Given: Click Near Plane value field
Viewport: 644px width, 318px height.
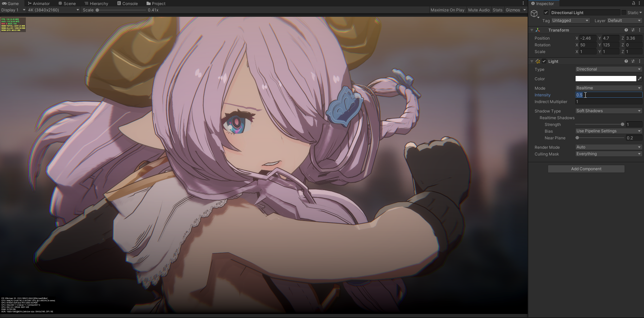Looking at the screenshot, I should pos(634,138).
